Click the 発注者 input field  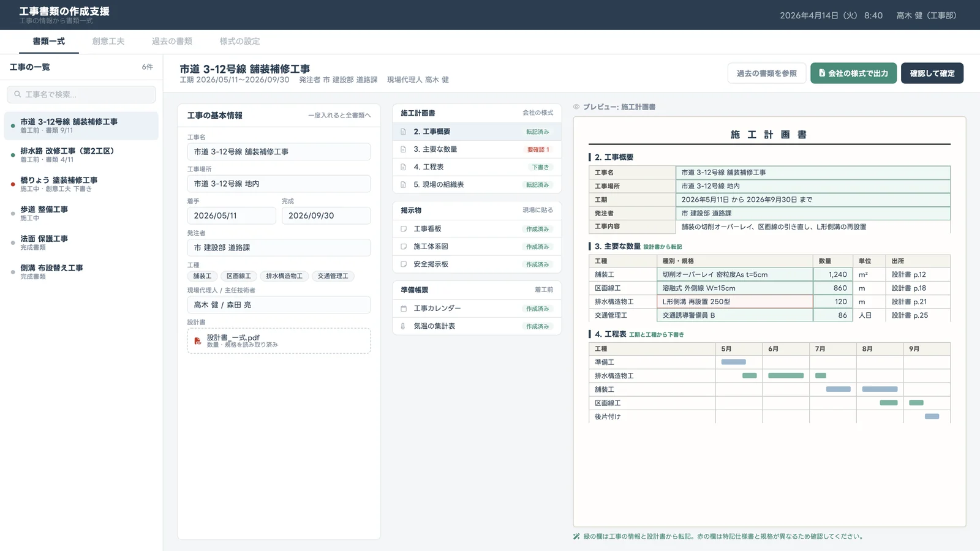coord(279,247)
